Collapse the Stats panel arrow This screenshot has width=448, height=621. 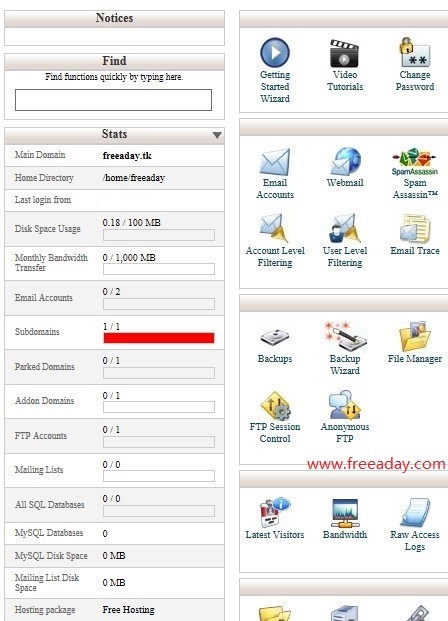pos(217,135)
